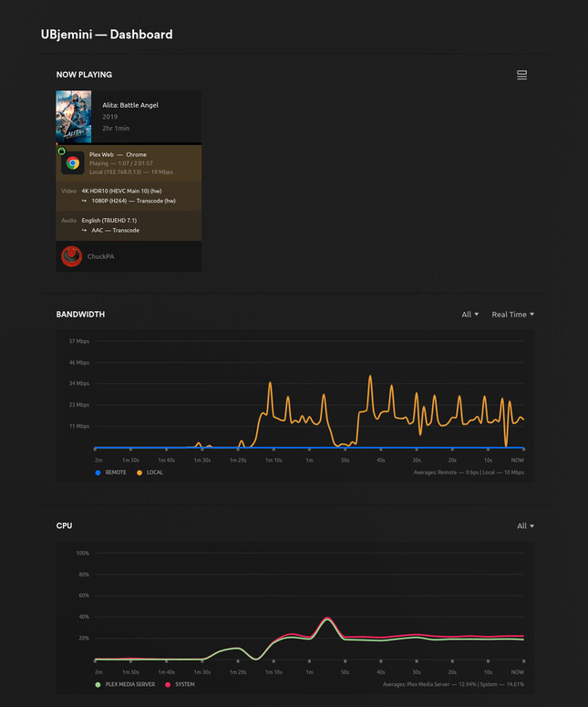
Task: Open the Bandwidth 'All' dropdown
Action: pyautogui.click(x=470, y=314)
